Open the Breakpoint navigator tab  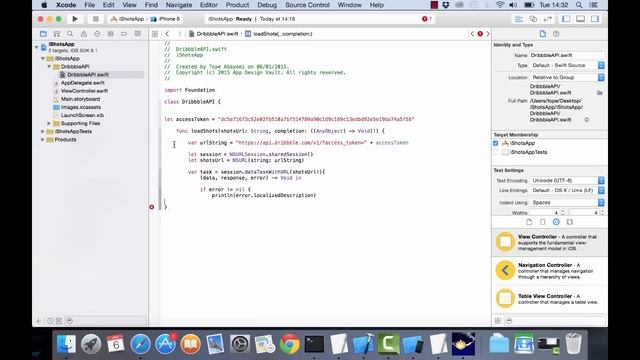pos(124,34)
